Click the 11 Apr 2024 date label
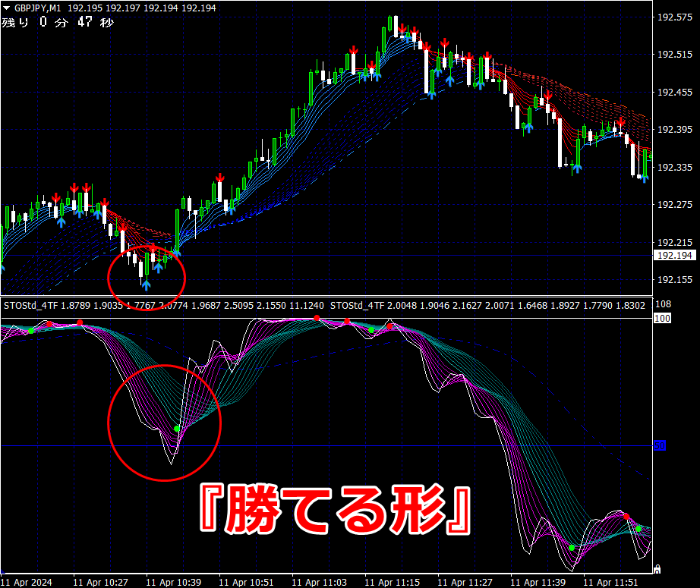The image size is (700, 588). point(27,582)
